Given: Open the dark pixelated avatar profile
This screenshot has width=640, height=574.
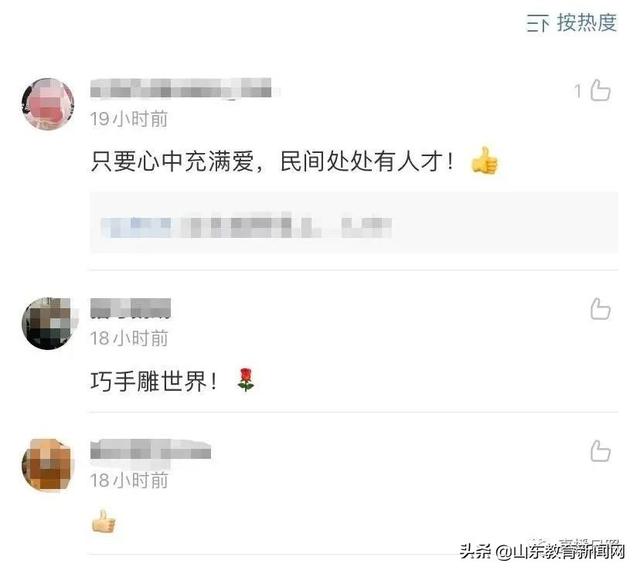Looking at the screenshot, I should (x=48, y=323).
